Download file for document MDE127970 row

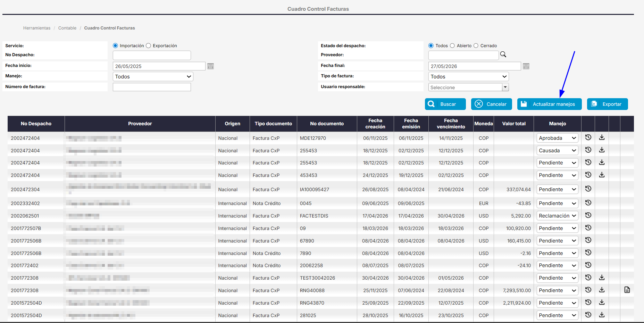602,137
